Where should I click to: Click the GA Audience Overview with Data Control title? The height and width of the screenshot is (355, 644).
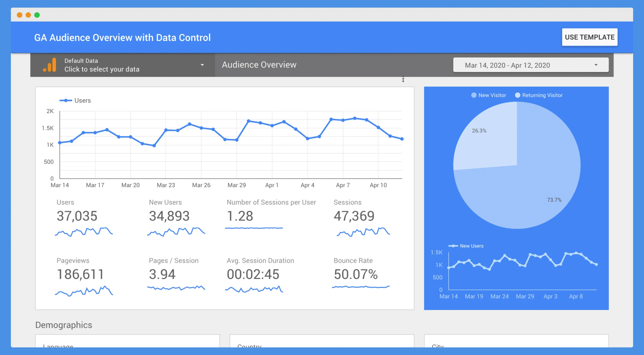[x=122, y=38]
